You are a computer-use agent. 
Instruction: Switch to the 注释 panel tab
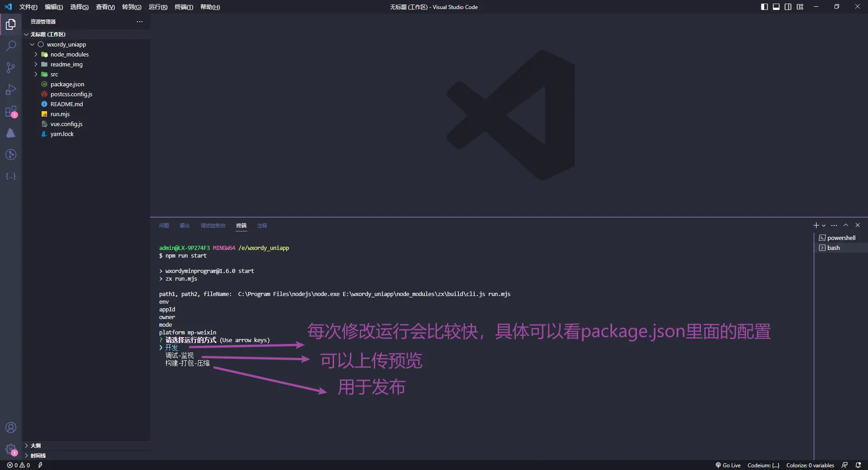(x=262, y=226)
